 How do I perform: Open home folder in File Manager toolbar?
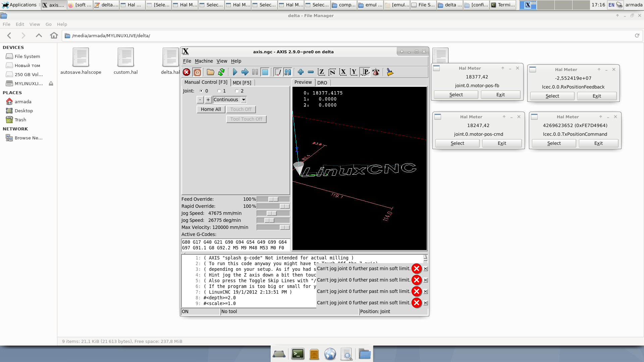(x=54, y=36)
